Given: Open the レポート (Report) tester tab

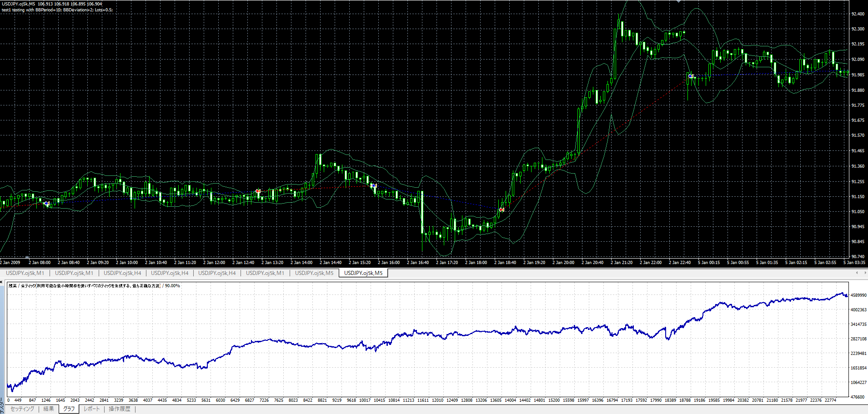Looking at the screenshot, I should point(92,409).
